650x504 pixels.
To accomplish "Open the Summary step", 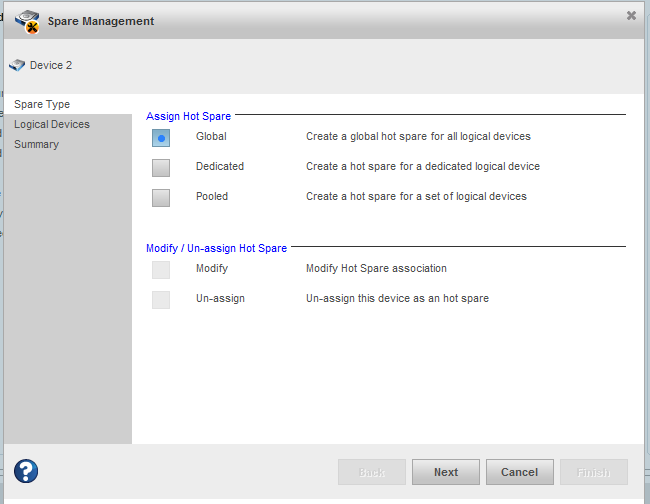I will [36, 144].
